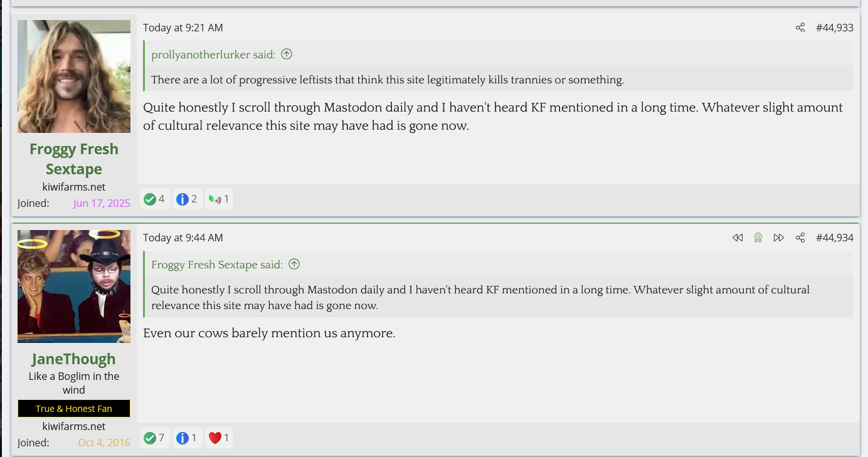This screenshot has width=868, height=457.
Task: Click share icon on post #44,933
Action: [800, 28]
